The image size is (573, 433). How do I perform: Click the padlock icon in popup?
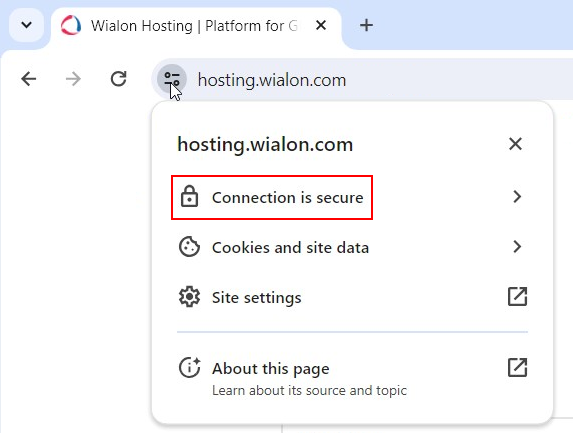189,197
